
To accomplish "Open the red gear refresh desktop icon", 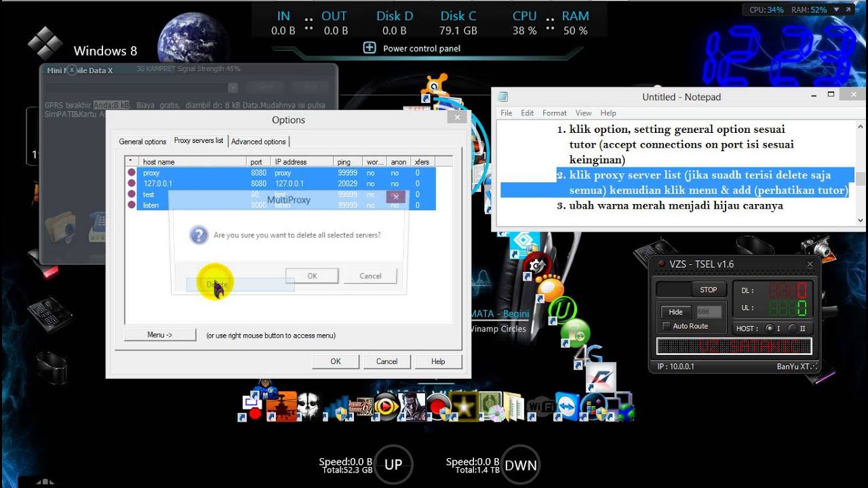I will [536, 265].
